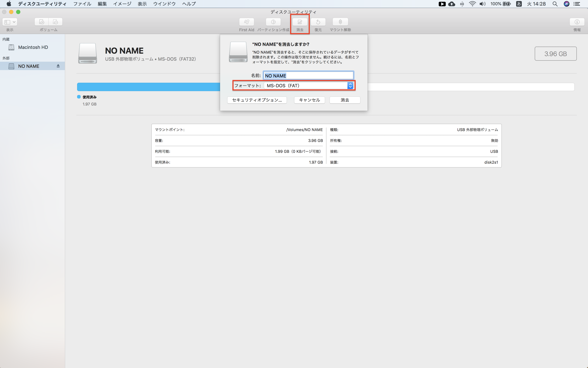This screenshot has height=368, width=588.
Task: Click the USB 外部物理ボリューム type value
Action: coord(477,130)
